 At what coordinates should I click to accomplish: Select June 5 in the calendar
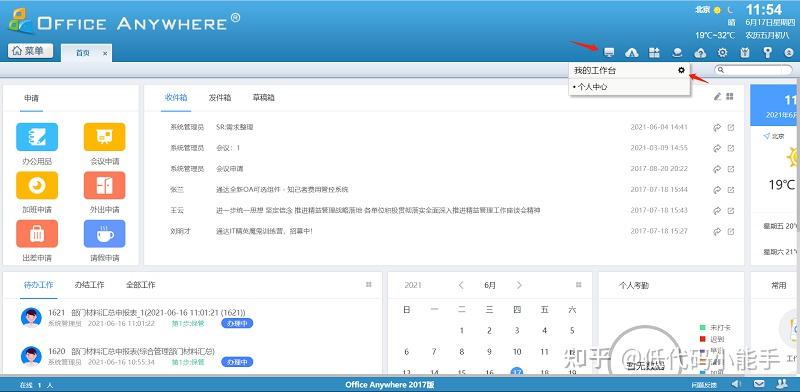[572, 330]
